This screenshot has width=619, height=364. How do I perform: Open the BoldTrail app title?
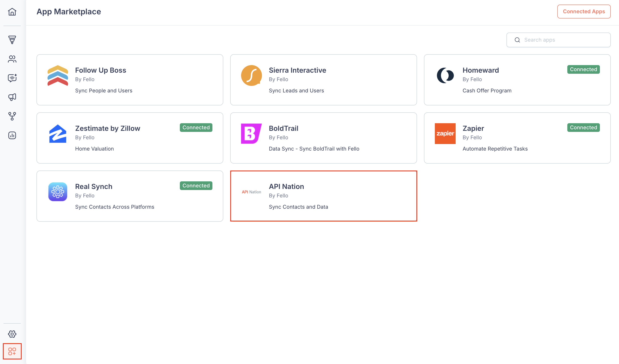click(x=283, y=128)
